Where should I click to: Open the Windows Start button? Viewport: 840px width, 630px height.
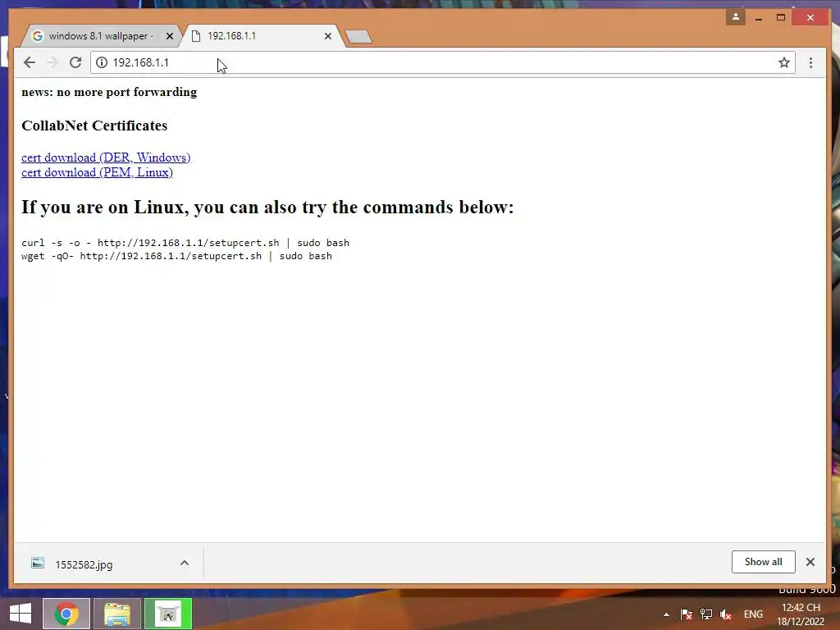tap(21, 614)
